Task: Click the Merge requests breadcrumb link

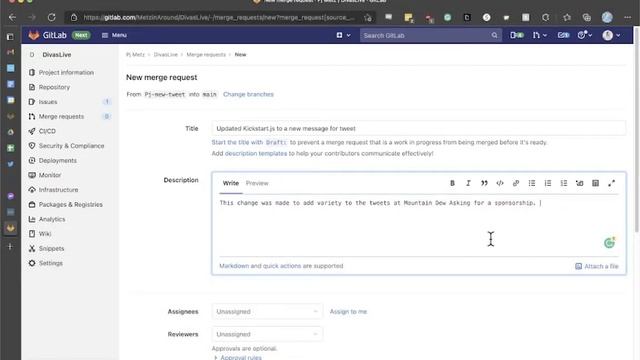Action: point(206,54)
